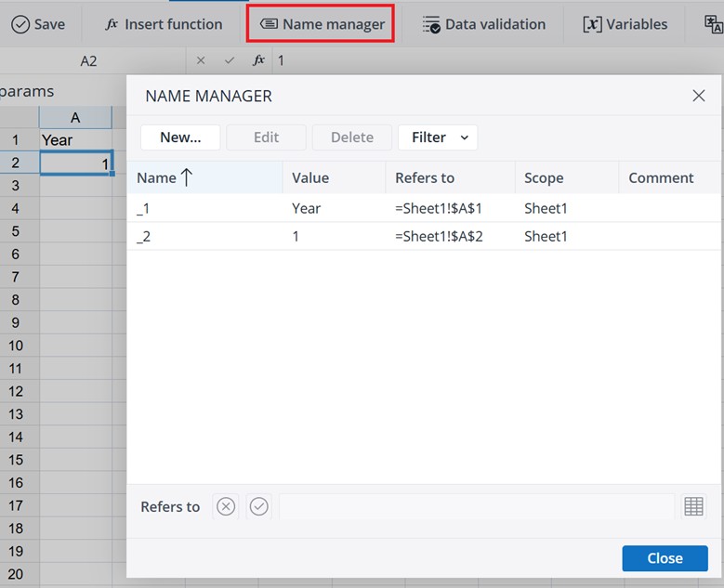This screenshot has width=724, height=588.
Task: Sort by the Name column header
Action: (165, 177)
